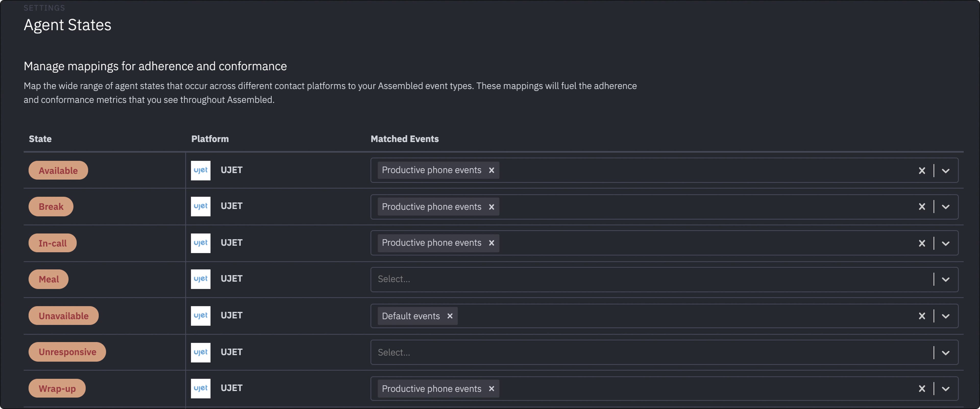Remove Productive phone events tag from Wrap-up row
The height and width of the screenshot is (409, 980).
tap(491, 389)
